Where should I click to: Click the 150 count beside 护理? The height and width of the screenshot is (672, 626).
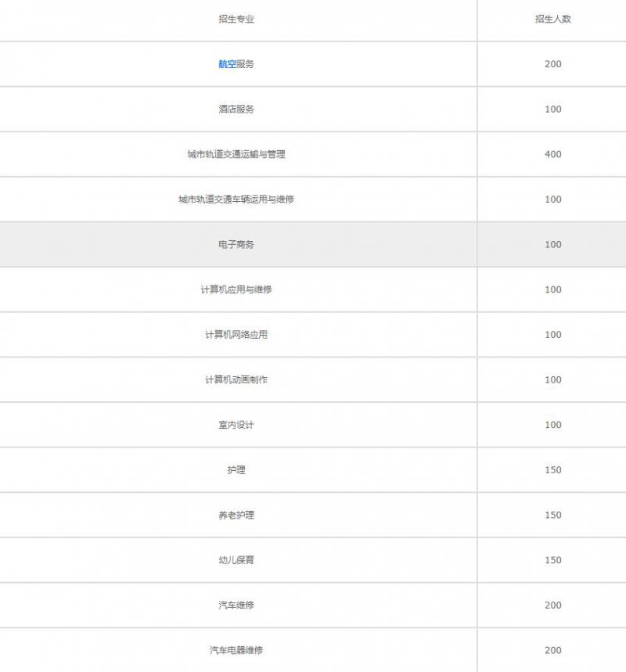(552, 469)
